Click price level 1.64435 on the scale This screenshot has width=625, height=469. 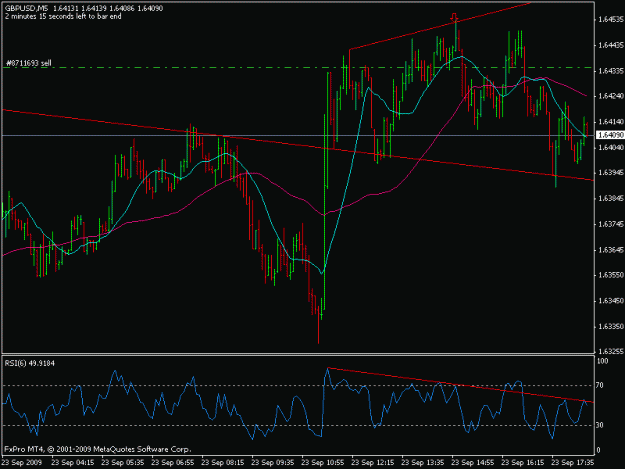point(610,45)
